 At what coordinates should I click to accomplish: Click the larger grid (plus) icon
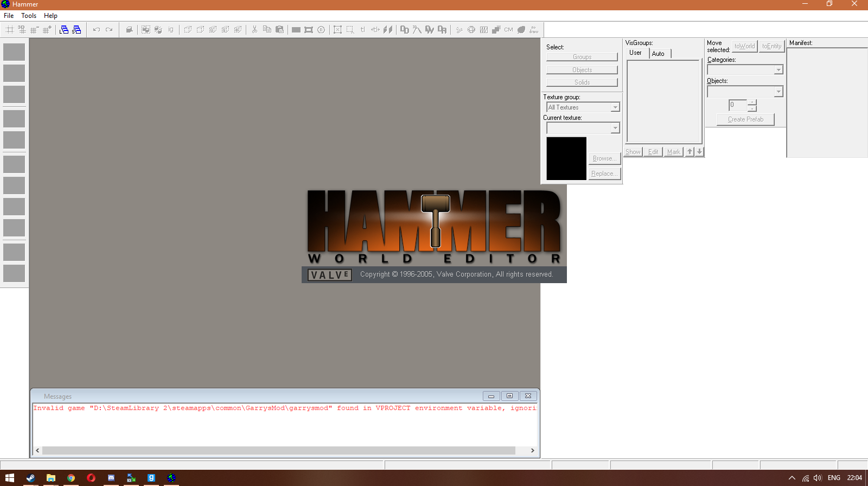click(47, 30)
